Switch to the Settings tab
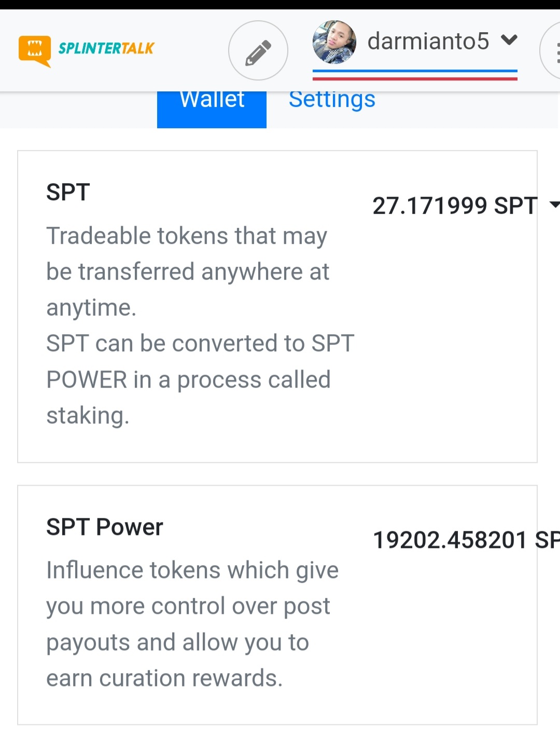The image size is (560, 740). tap(332, 100)
